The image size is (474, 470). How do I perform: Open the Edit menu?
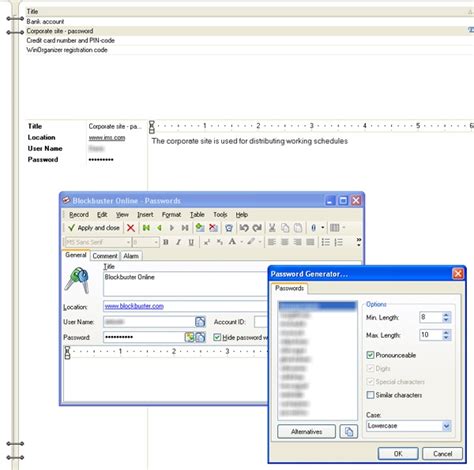point(102,215)
